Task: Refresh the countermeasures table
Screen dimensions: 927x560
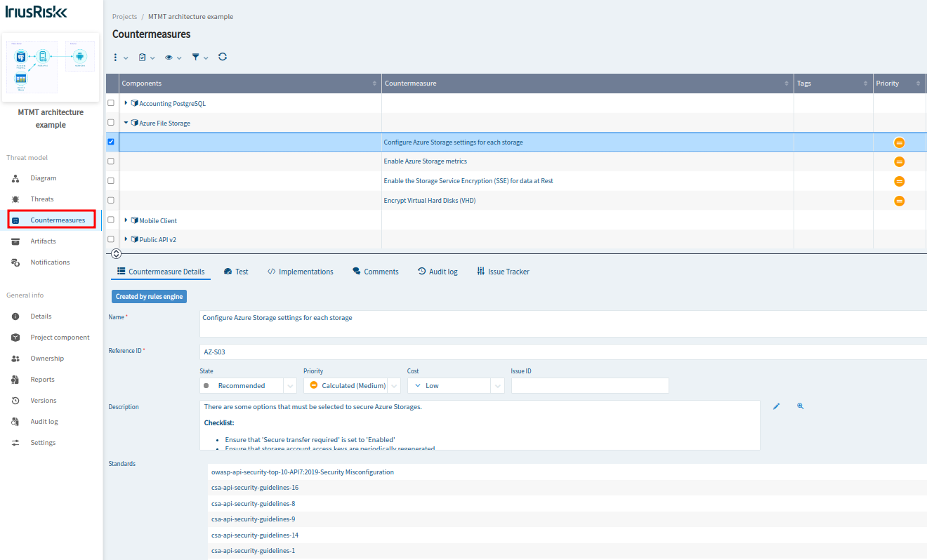Action: pos(223,57)
